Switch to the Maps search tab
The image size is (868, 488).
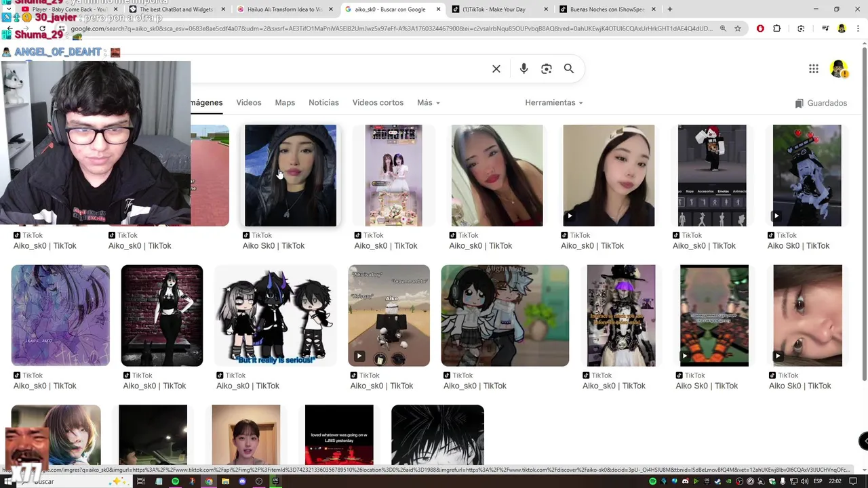(285, 103)
